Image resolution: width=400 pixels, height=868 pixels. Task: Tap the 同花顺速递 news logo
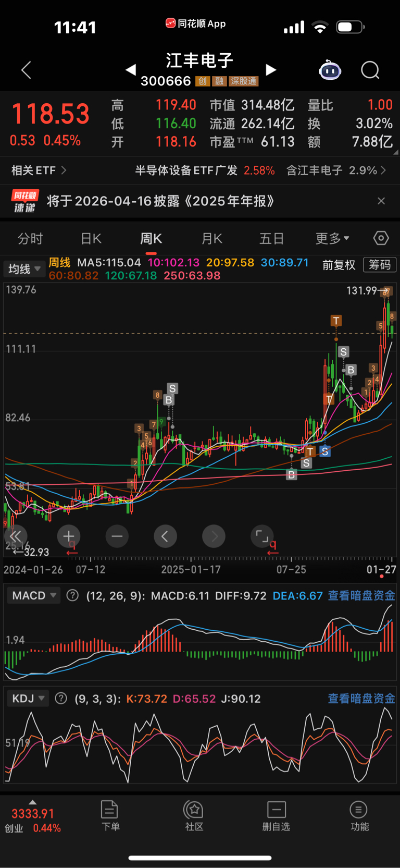click(24, 201)
